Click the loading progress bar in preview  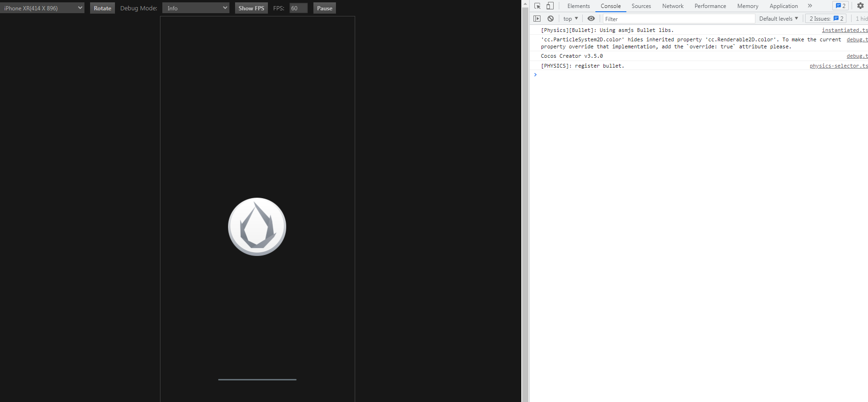(x=257, y=379)
